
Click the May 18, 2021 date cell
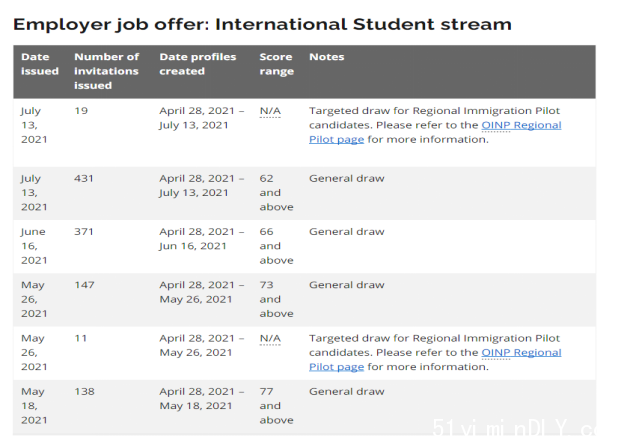coord(34,406)
